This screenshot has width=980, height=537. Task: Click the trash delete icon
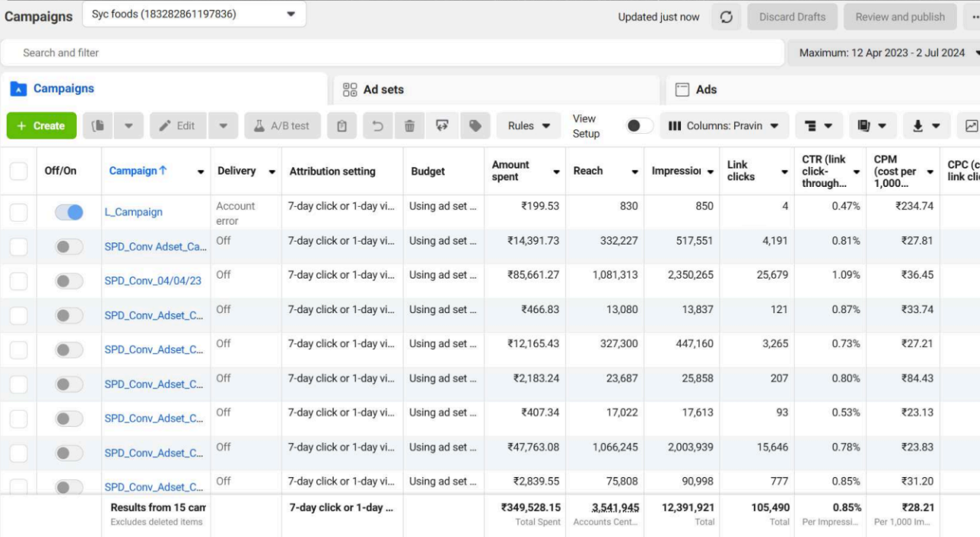coord(410,126)
